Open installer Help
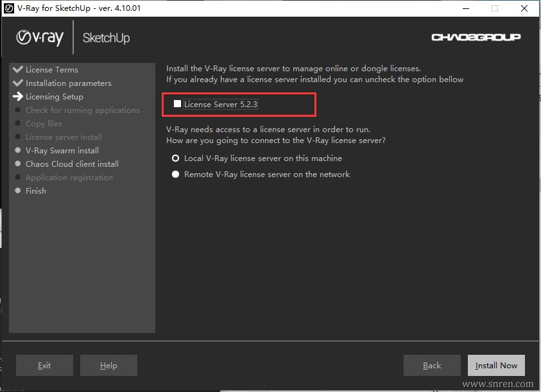 [108, 366]
